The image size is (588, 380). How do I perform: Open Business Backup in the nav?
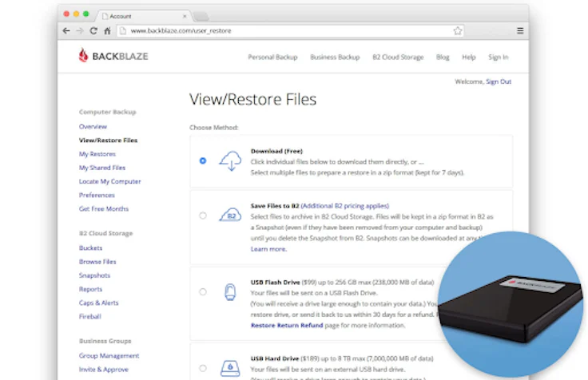pos(335,57)
